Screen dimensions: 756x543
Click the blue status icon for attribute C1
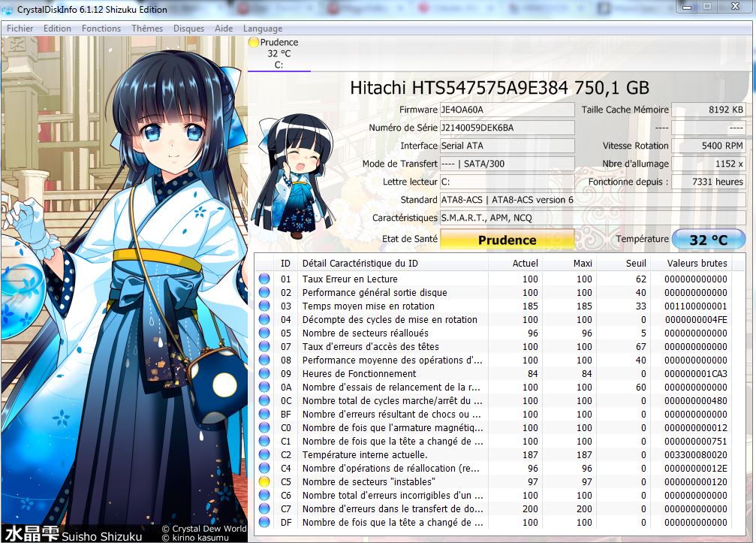[x=264, y=441]
